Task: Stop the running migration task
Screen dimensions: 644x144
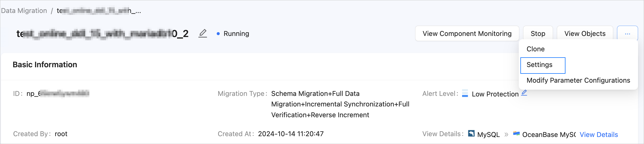Action: pyautogui.click(x=538, y=34)
